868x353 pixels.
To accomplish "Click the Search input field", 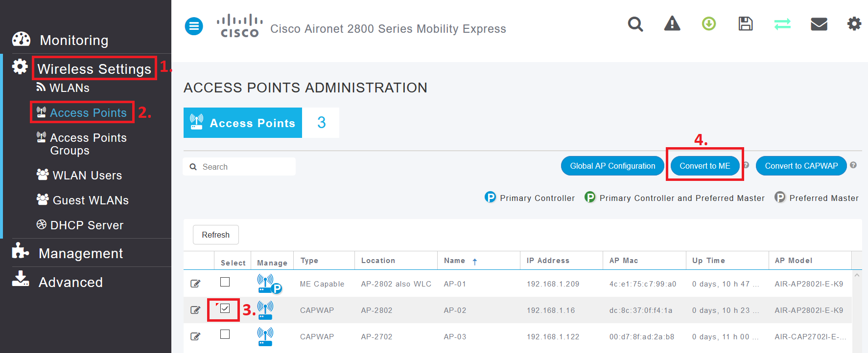I will [245, 167].
